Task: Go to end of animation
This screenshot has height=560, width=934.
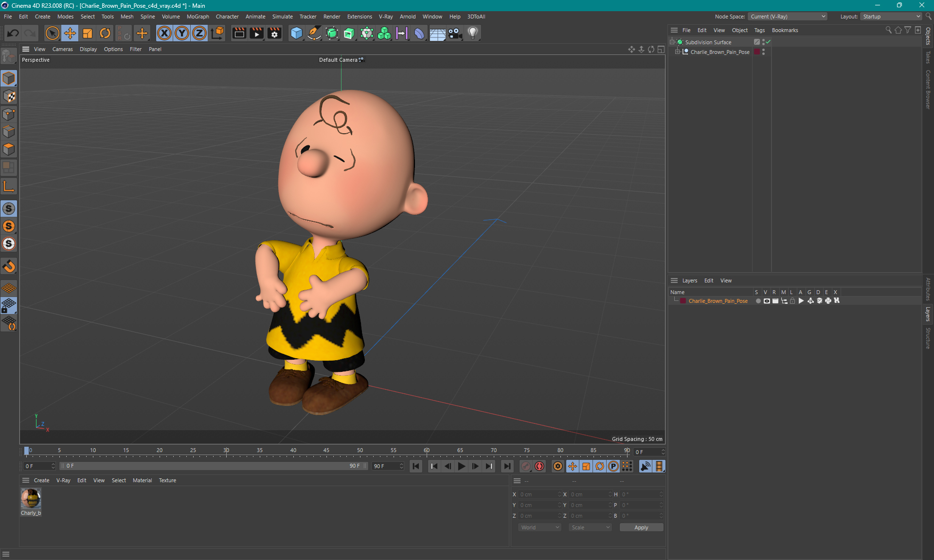Action: [x=507, y=466]
